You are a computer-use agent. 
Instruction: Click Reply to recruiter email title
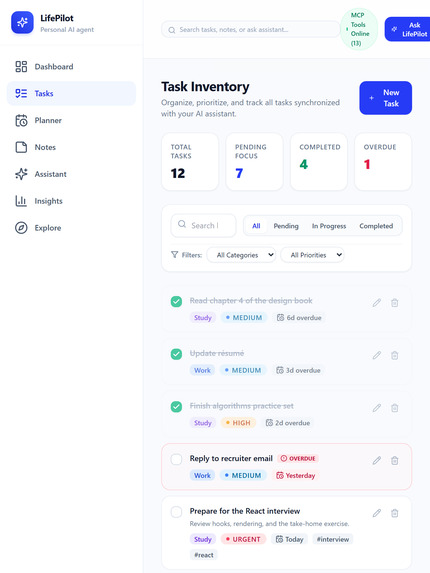pyautogui.click(x=231, y=459)
